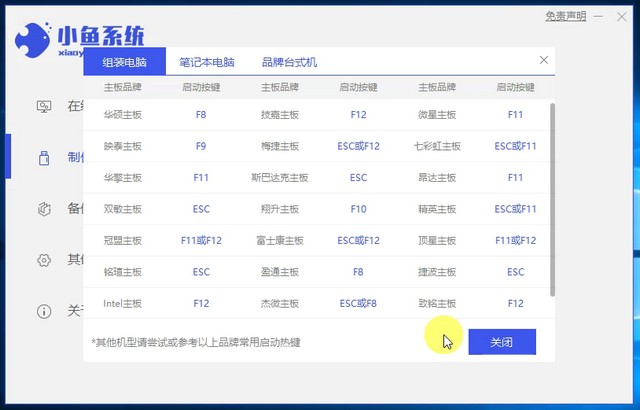The image size is (640, 410).
Task: Select the 富士康主板 brand cell
Action: click(x=280, y=240)
